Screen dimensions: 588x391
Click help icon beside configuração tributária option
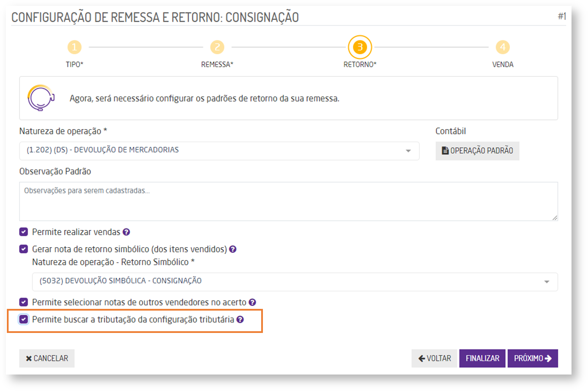[240, 320]
